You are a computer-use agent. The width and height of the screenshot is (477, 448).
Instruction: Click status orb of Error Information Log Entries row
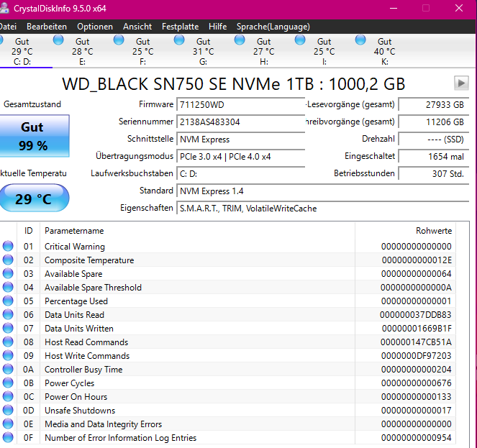(x=8, y=438)
